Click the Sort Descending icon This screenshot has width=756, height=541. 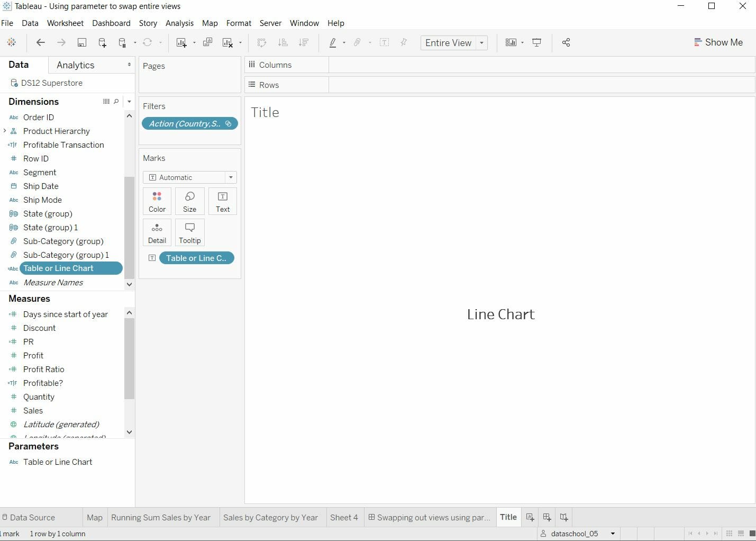[x=303, y=43]
